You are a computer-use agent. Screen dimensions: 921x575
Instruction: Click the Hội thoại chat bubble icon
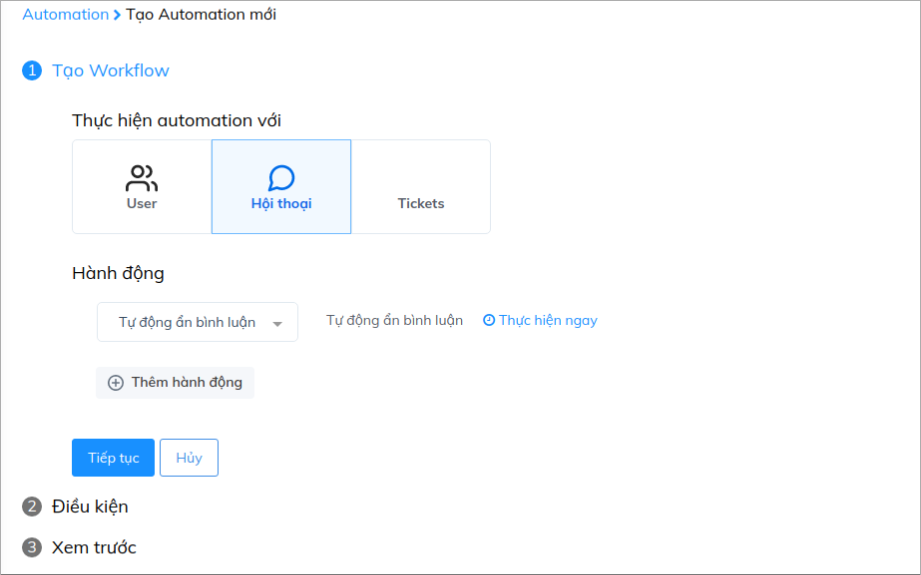tap(281, 178)
